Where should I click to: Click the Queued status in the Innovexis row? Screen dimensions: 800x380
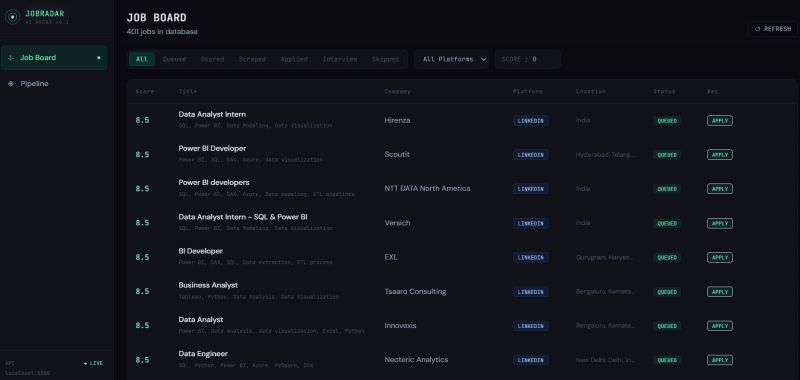[x=667, y=326]
